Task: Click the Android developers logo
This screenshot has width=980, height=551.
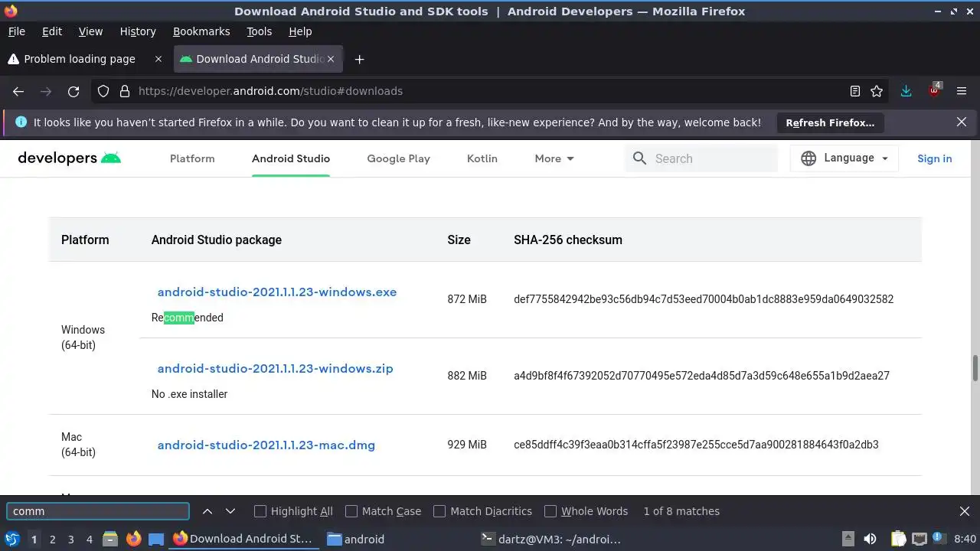Action: point(70,158)
